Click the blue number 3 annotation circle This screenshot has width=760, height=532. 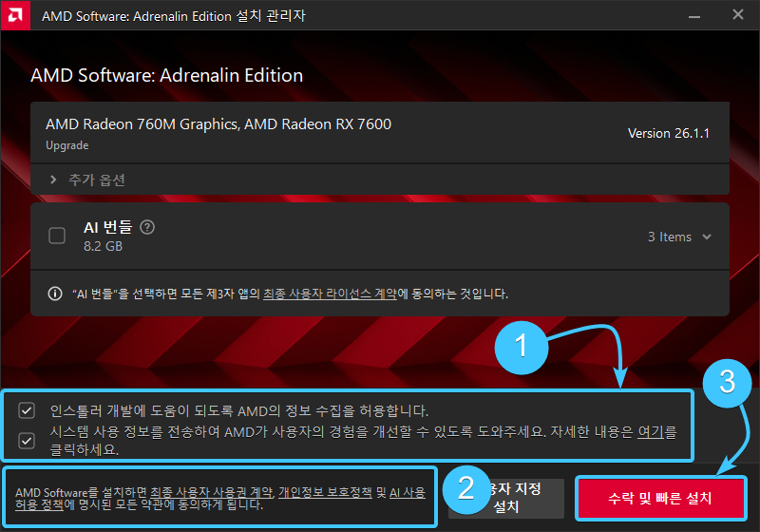(x=727, y=383)
